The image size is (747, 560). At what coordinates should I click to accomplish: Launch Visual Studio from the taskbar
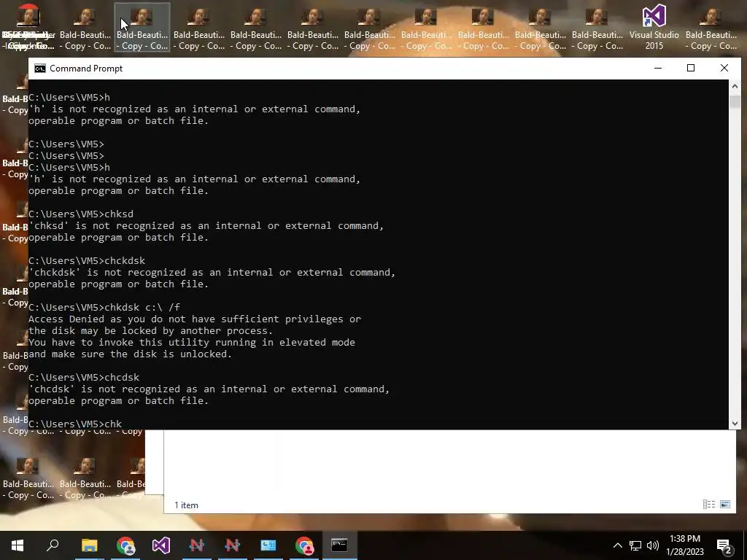[161, 545]
